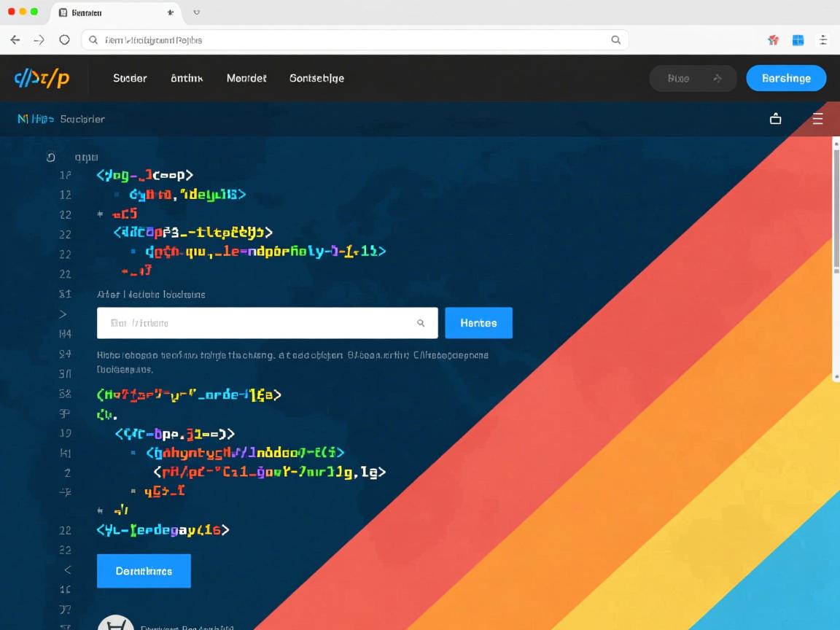Click the magnifier at the address bar's right end
This screenshot has width=840, height=630.
coord(616,40)
